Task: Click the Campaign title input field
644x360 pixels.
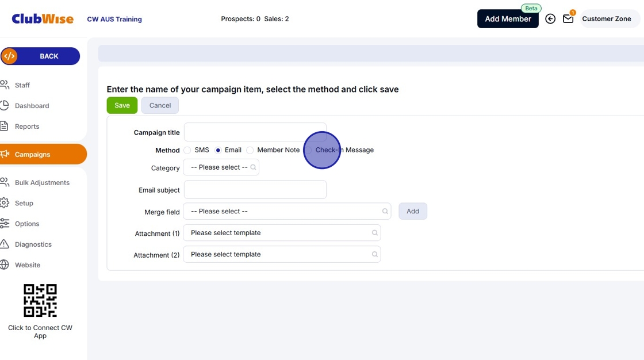Action: coord(255,132)
